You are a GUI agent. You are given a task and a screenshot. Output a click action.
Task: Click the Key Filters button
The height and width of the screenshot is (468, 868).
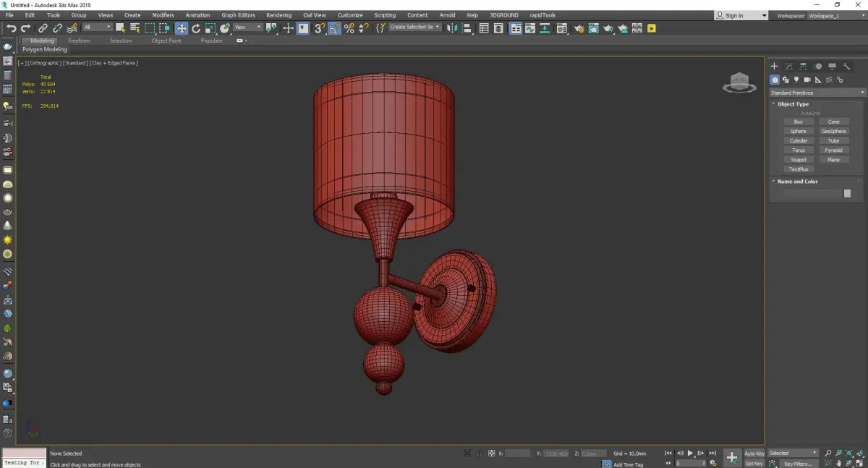coord(798,464)
